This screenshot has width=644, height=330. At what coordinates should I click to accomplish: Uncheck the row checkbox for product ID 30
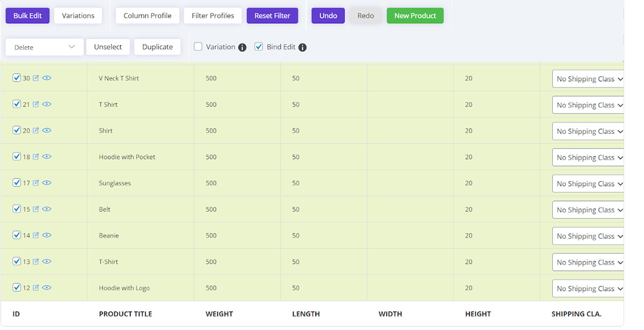pos(17,77)
